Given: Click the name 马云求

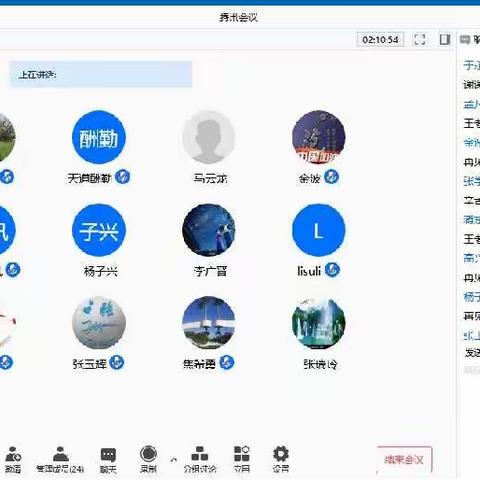Looking at the screenshot, I should pos(210,179).
